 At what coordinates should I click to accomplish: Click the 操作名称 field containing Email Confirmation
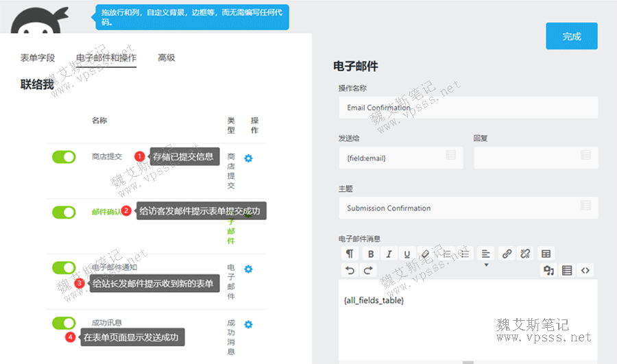468,108
